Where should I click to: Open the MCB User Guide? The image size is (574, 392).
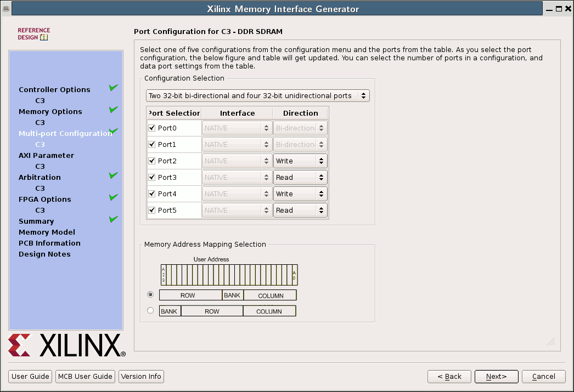(85, 377)
